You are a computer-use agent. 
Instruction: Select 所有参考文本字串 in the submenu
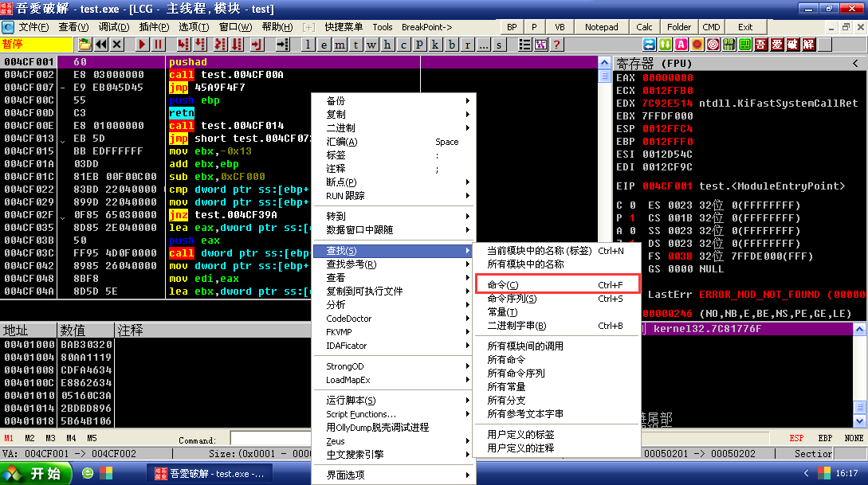[x=557, y=413]
